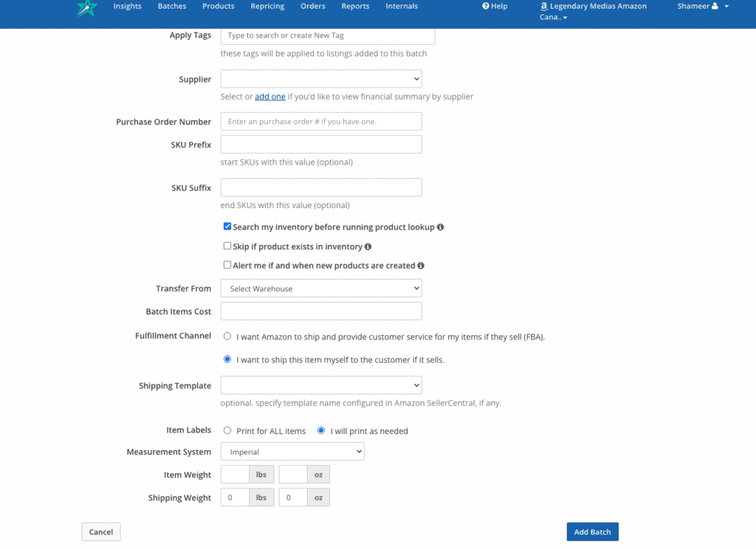
Task: Open the Products menu
Action: [x=219, y=6]
